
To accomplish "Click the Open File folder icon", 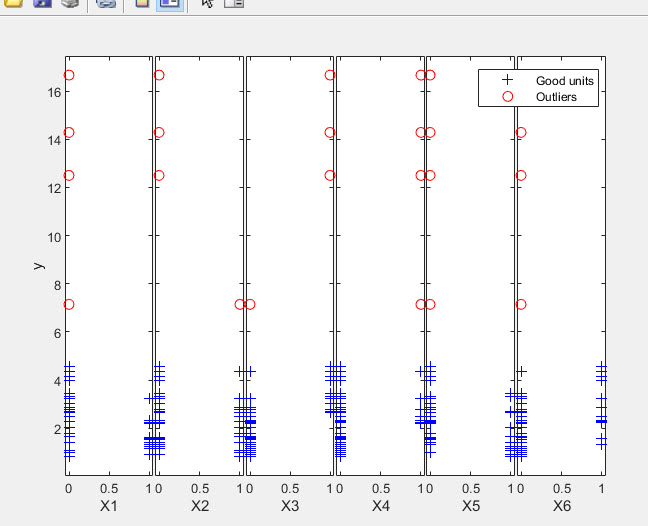I will [14, 4].
